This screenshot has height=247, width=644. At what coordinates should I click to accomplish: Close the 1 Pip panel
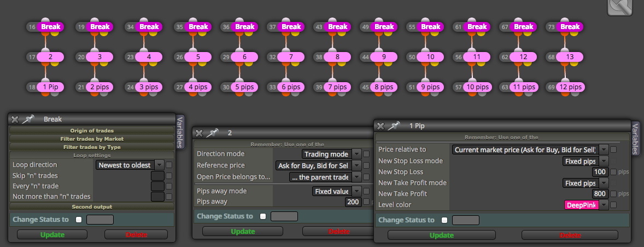(x=380, y=126)
